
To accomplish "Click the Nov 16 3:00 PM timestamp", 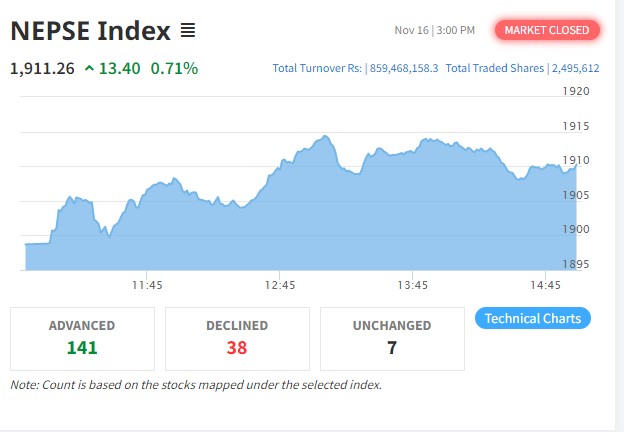I will [x=434, y=30].
